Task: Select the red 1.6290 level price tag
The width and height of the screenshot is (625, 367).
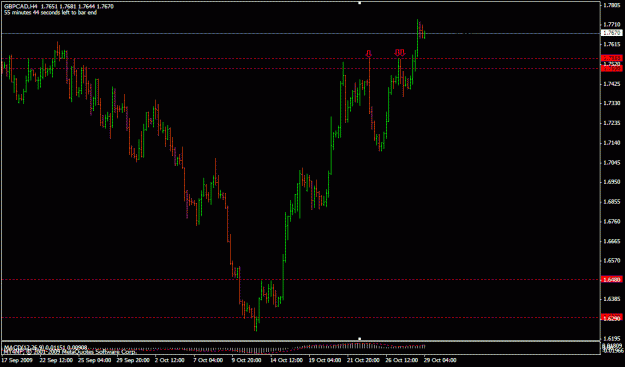Action: 612,318
